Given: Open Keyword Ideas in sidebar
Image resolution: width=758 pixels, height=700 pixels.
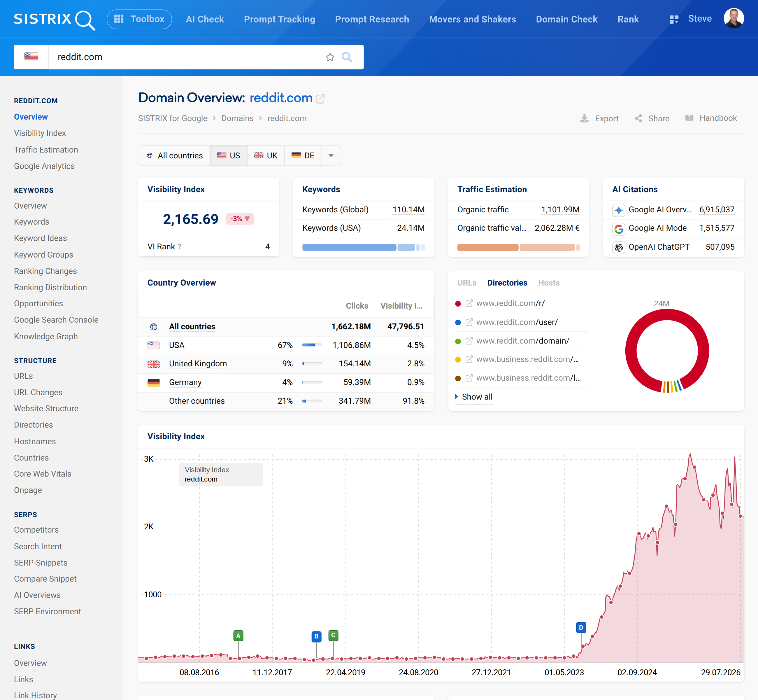Looking at the screenshot, I should pos(40,238).
